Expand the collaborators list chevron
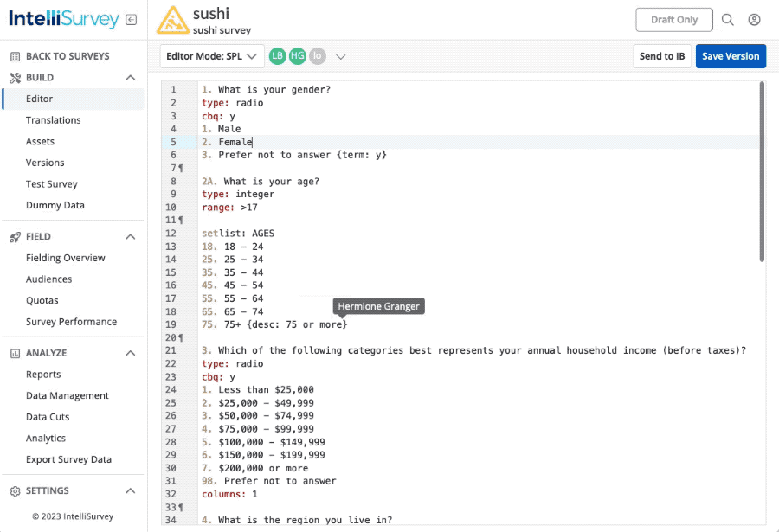The width and height of the screenshot is (779, 532). [x=340, y=56]
